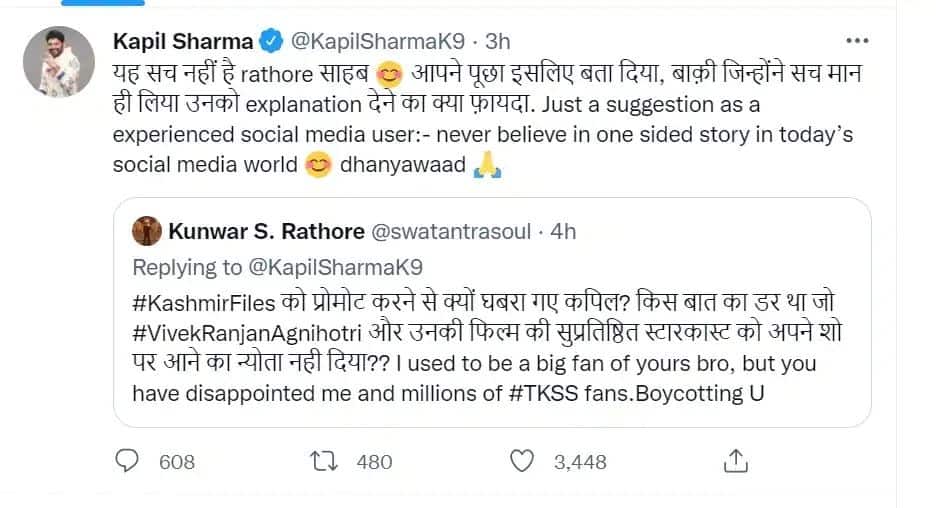Click the #TKSS hashtag
The width and height of the screenshot is (936, 508).
pos(544,393)
